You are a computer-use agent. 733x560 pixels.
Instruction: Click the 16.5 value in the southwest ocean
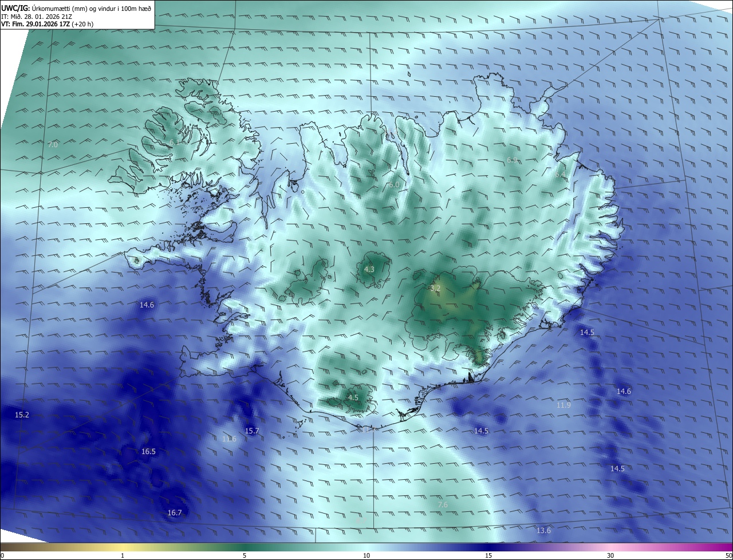tap(148, 451)
